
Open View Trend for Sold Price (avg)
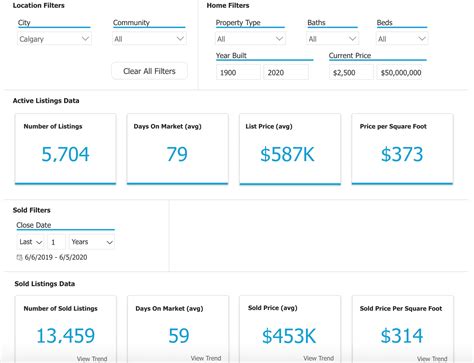(318, 358)
